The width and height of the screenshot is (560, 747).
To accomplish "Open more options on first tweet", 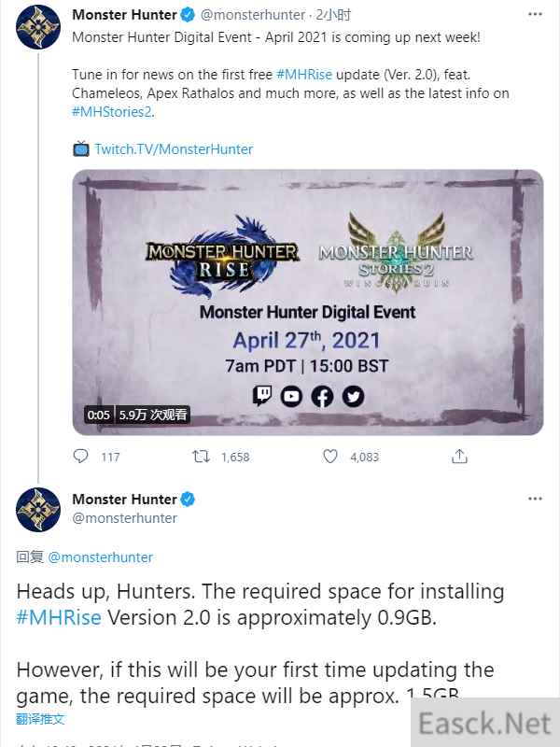I will tap(535, 14).
